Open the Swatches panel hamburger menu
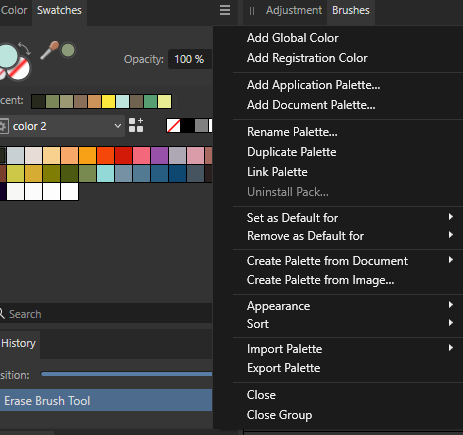Screen dimensions: 463x435 coord(225,10)
